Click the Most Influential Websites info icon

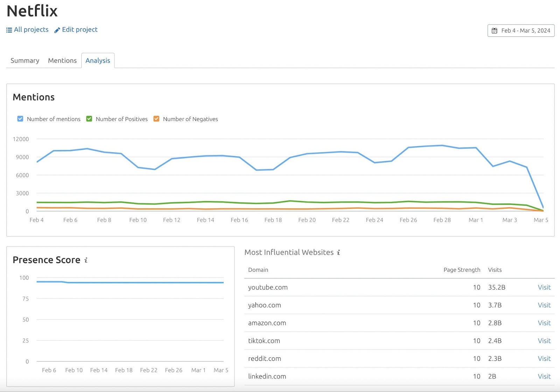coord(338,252)
